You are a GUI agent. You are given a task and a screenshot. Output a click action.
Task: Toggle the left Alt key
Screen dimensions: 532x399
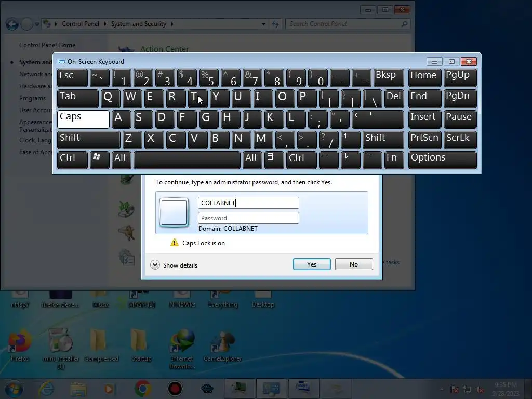[x=122, y=160]
